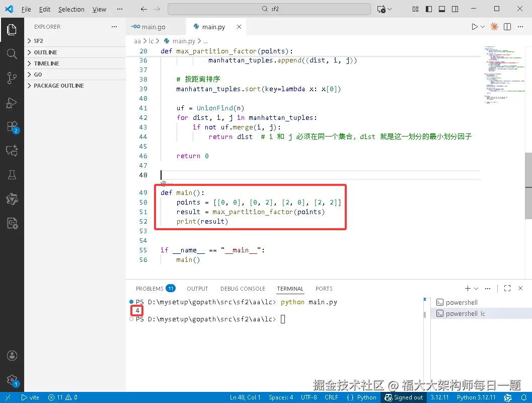
Task: Open the View menu
Action: tap(100, 9)
